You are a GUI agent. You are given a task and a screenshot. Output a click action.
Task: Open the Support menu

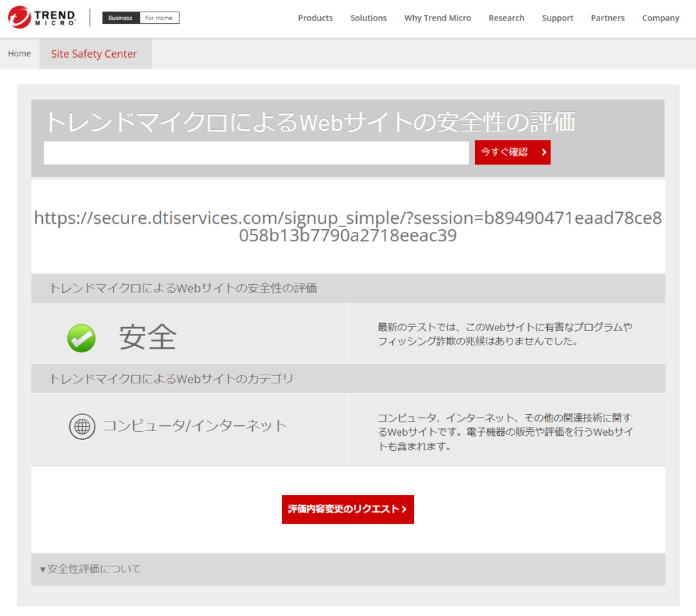point(557,18)
